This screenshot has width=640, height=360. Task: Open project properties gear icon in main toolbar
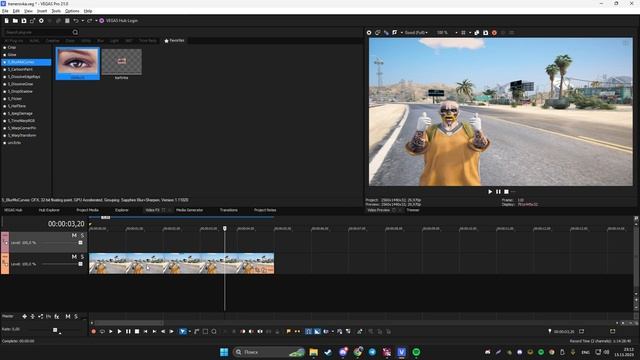[41, 21]
